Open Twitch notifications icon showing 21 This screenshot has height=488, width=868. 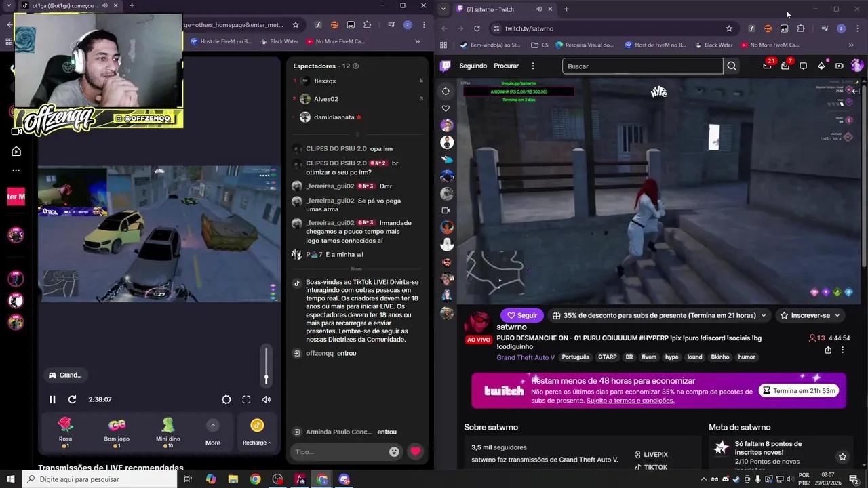pyautogui.click(x=767, y=66)
